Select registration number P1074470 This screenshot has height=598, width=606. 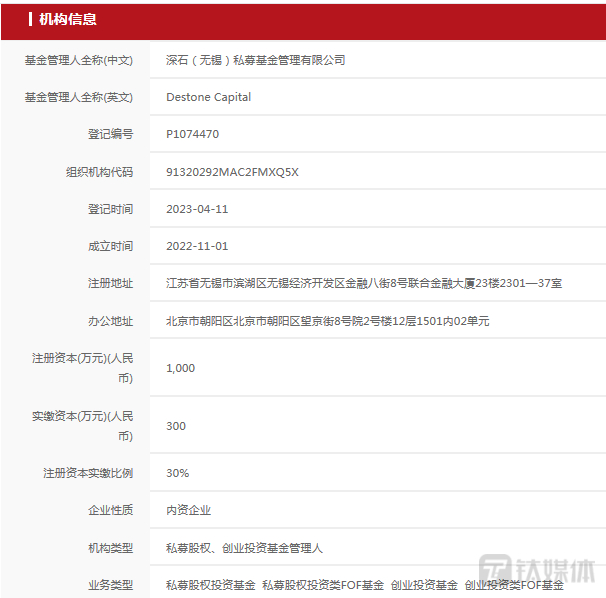pos(192,134)
